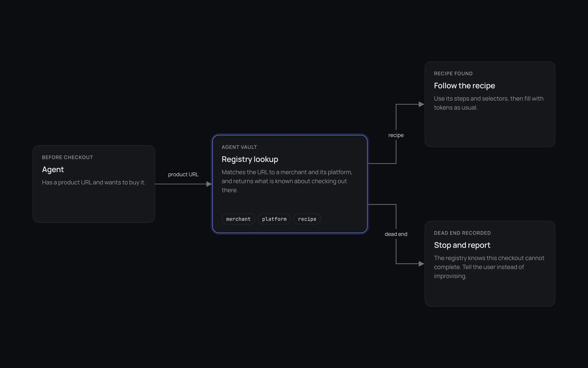Click the 'AGENT VAULT' label
Viewport: 588px width, 368px height.
point(239,147)
